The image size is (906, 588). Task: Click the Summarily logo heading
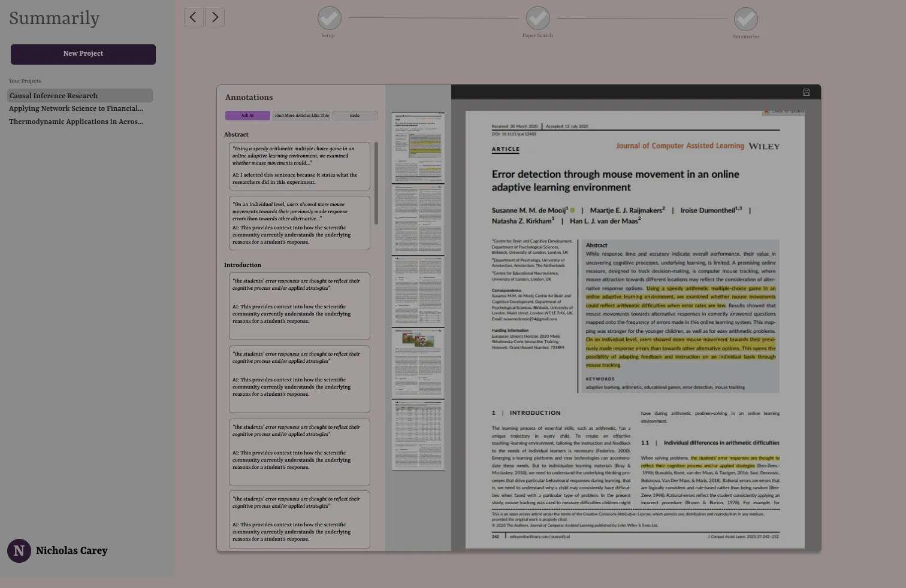tap(54, 18)
